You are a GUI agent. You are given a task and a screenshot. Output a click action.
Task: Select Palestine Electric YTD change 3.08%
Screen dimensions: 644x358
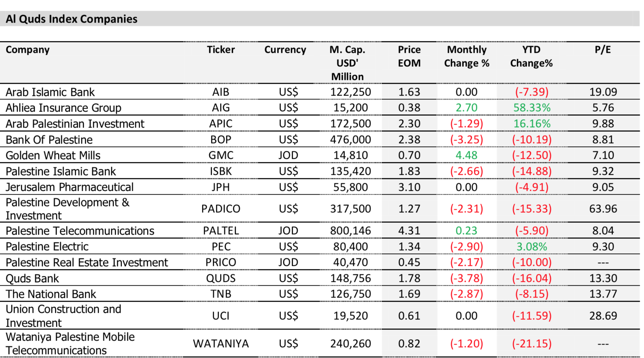531,247
